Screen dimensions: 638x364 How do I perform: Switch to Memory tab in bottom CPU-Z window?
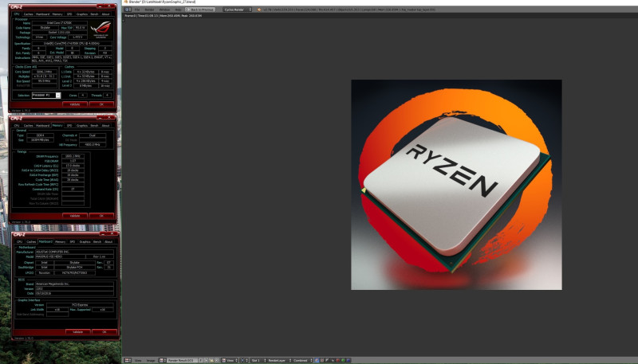point(61,241)
